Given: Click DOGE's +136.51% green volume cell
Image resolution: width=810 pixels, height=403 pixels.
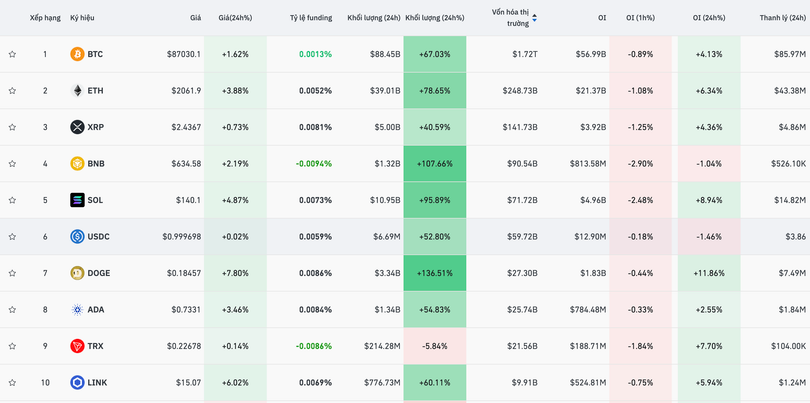Looking at the screenshot, I should [434, 273].
